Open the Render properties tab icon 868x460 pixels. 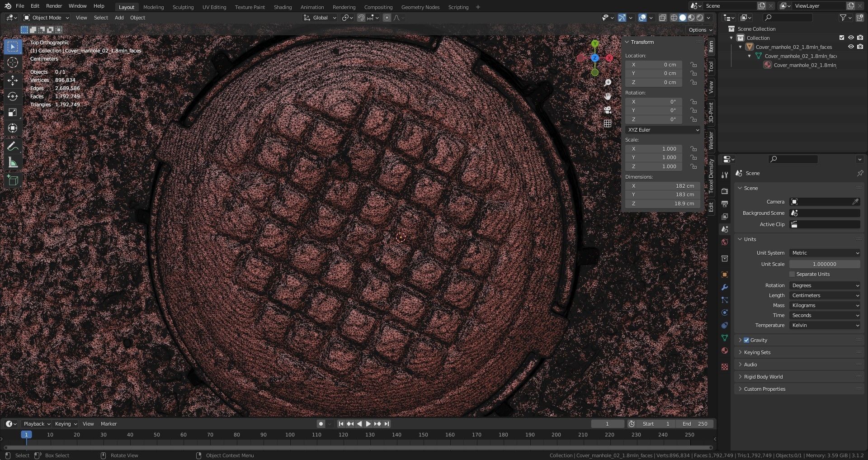click(725, 191)
